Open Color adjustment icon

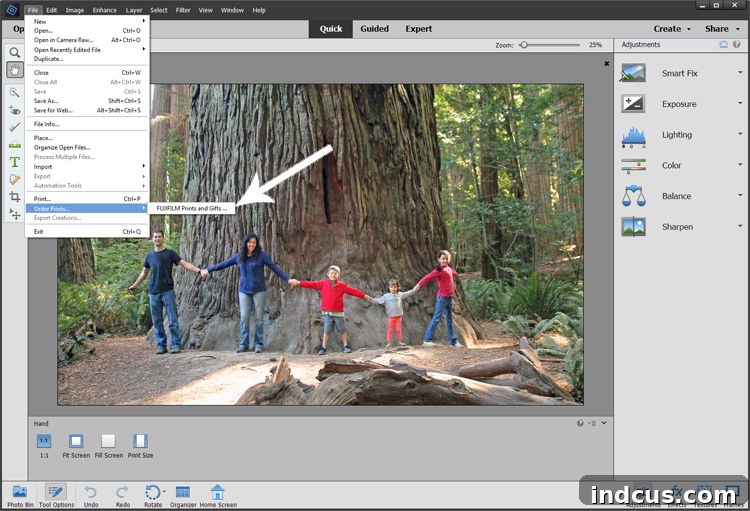point(633,166)
